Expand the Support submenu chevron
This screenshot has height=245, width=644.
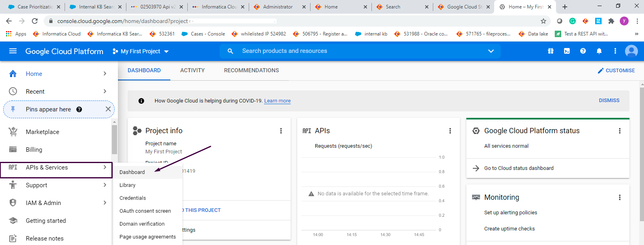click(x=105, y=185)
